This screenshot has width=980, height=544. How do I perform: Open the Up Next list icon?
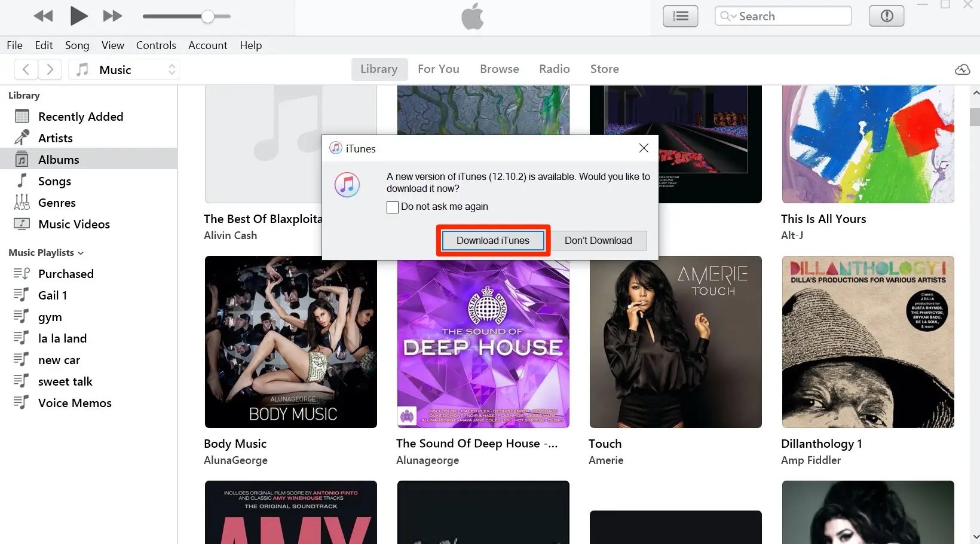click(680, 16)
